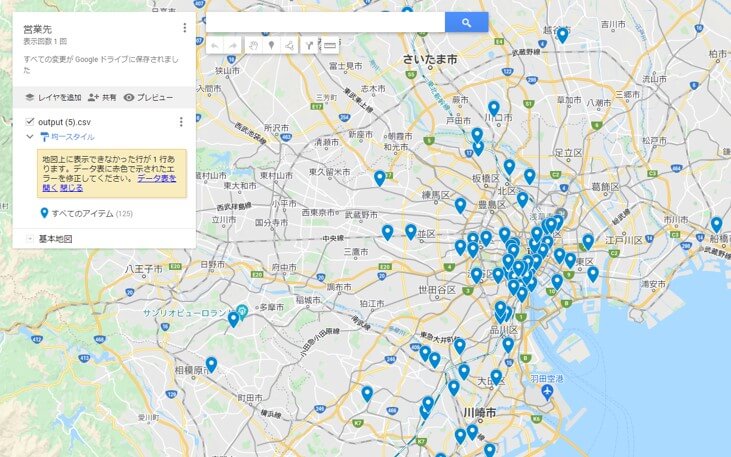The image size is (731, 457).
Task: Focus the map search input field
Action: [325, 22]
